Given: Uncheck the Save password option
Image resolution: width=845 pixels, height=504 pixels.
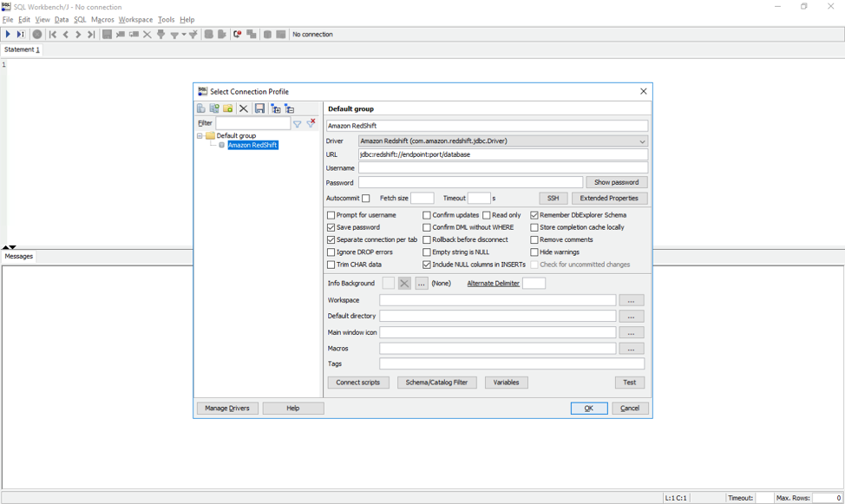Looking at the screenshot, I should coord(331,227).
